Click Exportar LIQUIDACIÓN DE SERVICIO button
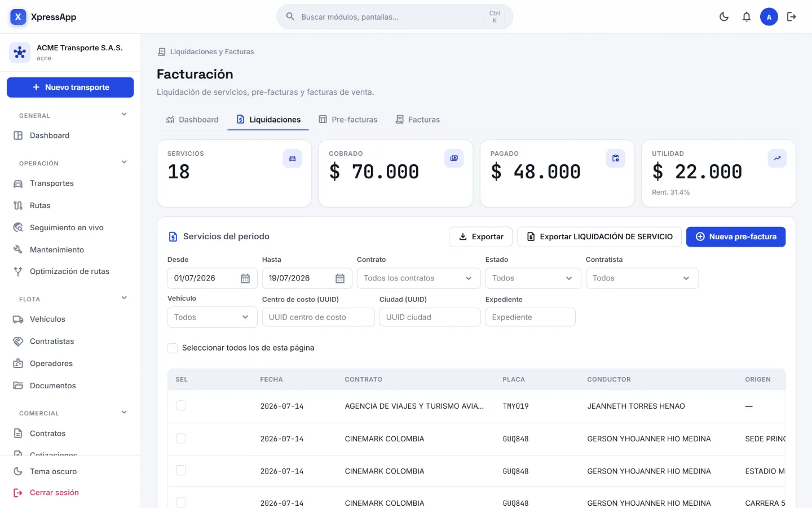Screen dimensions: 812x508 (599, 237)
